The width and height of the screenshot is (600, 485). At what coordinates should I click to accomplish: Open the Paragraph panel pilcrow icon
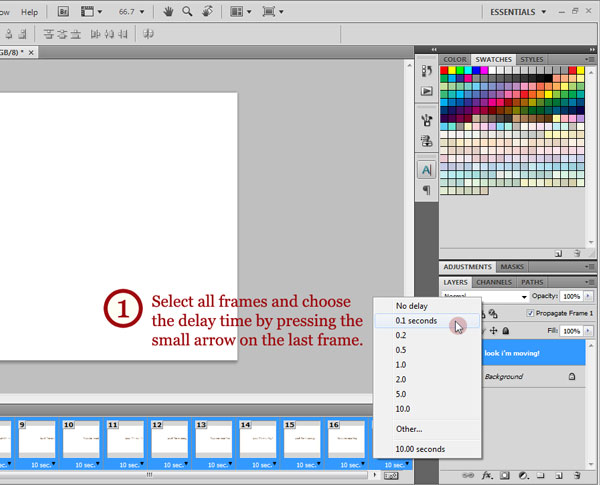coord(427,190)
